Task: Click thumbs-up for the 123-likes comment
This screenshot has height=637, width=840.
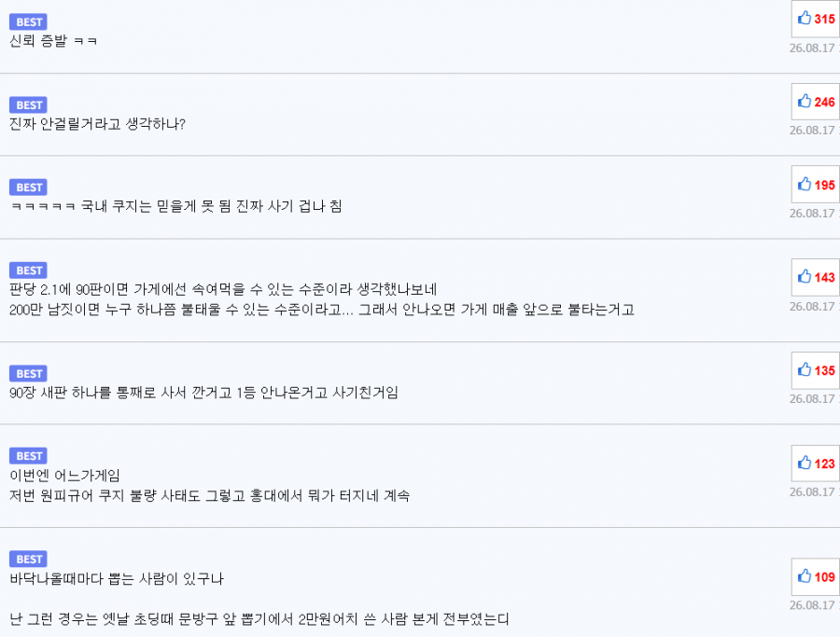Action: point(816,464)
